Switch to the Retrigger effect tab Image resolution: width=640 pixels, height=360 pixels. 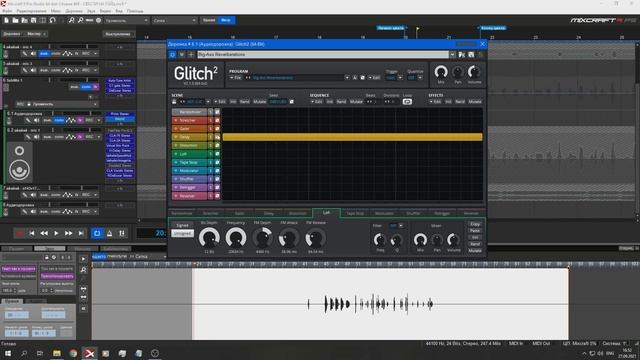442,213
